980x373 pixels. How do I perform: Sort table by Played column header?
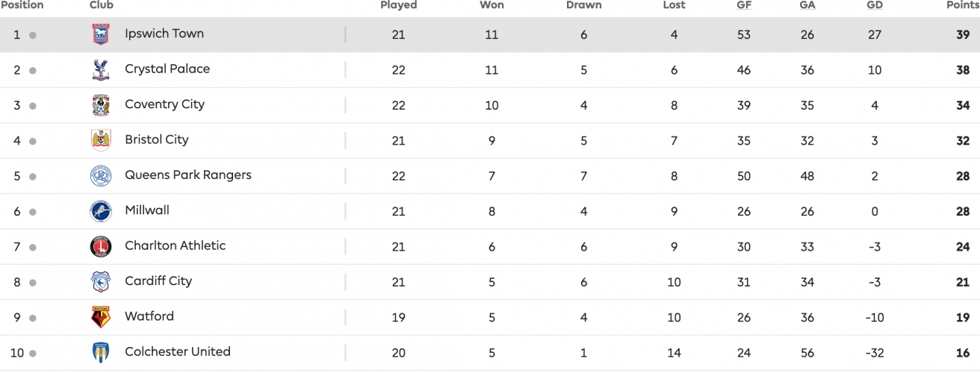click(398, 5)
